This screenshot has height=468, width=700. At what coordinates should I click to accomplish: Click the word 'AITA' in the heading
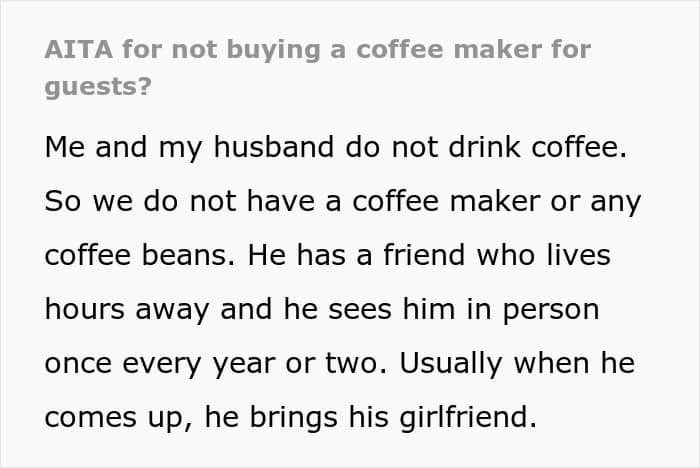pos(79,49)
